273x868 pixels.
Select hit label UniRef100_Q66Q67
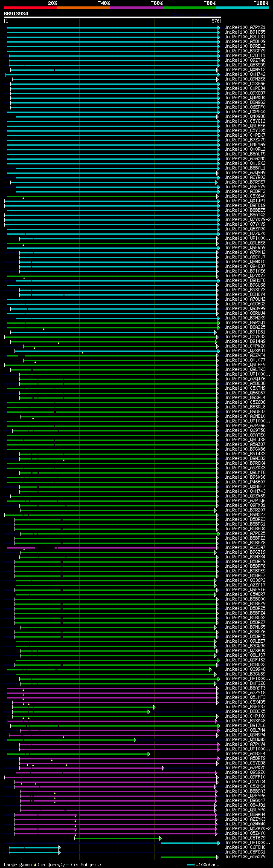coord(245,393)
